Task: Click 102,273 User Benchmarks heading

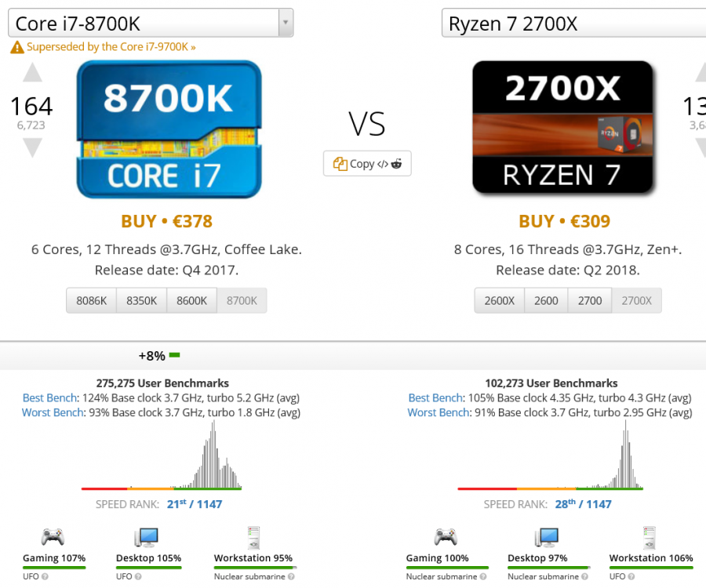Action: point(551,383)
